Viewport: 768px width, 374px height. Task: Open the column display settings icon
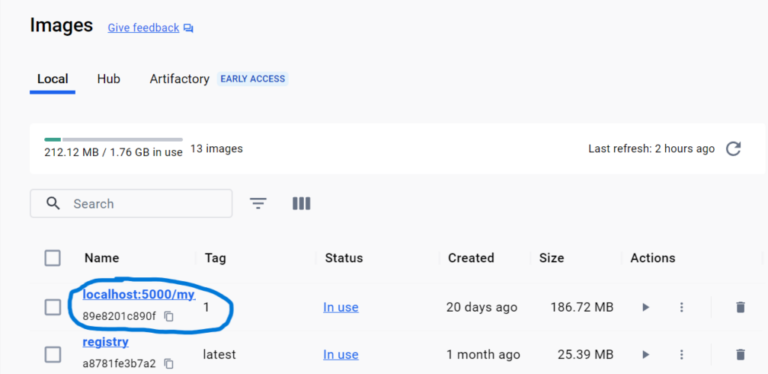click(x=301, y=203)
